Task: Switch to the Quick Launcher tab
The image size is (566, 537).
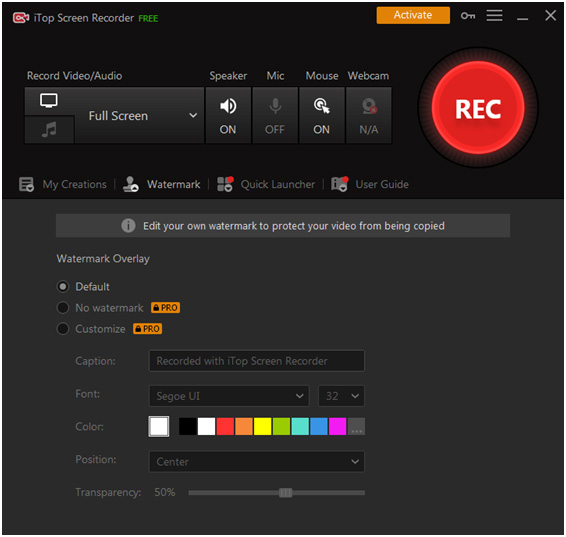Action: [x=278, y=184]
